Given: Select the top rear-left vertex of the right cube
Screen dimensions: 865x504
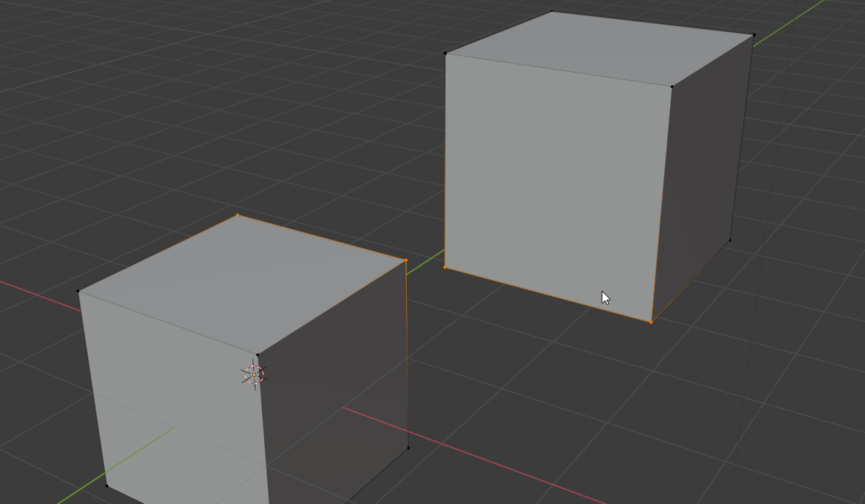Looking at the screenshot, I should point(552,11).
